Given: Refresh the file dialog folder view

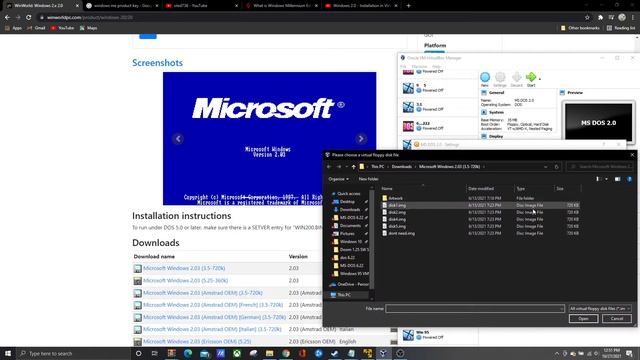Looking at the screenshot, I should point(556,167).
